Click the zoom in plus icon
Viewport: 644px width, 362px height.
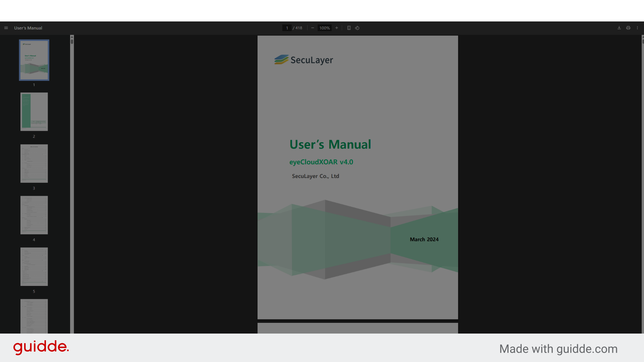click(x=337, y=28)
